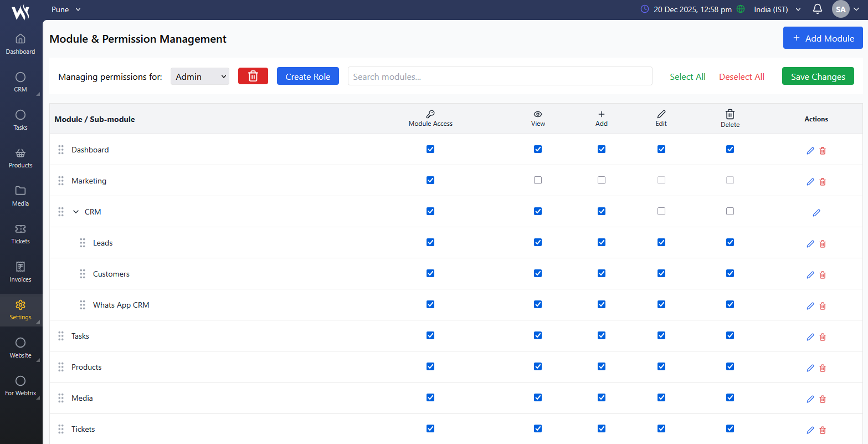
Task: Click the Save Changes button
Action: 818,76
